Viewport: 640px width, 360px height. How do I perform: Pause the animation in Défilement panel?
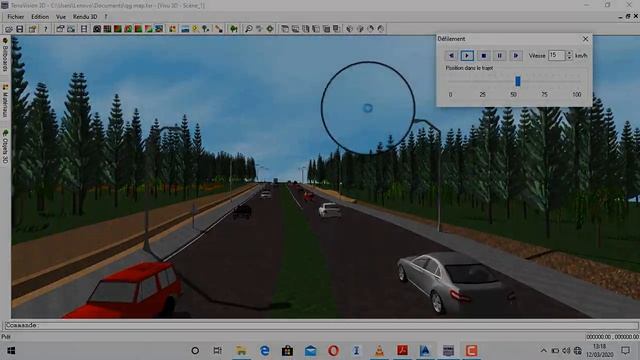pyautogui.click(x=499, y=56)
